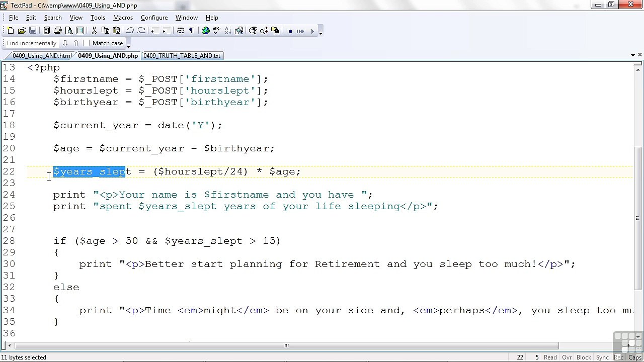Click the word "else" on line 31

[x=66, y=287]
